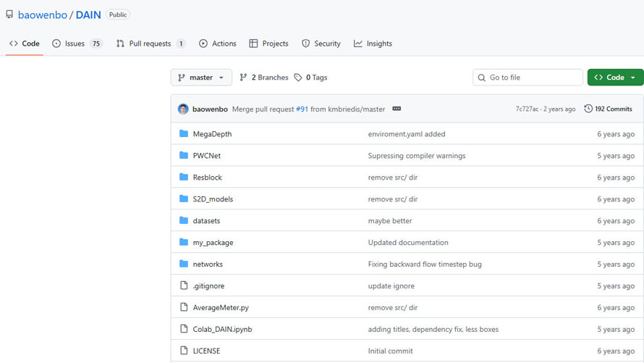This screenshot has height=363, width=644.
Task: Click the .gitignore file icon
Action: pos(184,286)
